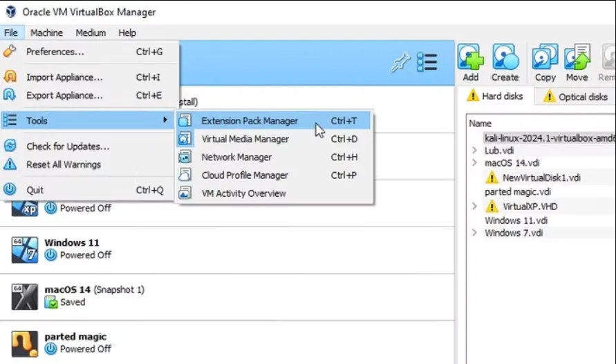Click the Windows 11 VM icon
This screenshot has height=364, width=616.
tap(25, 249)
